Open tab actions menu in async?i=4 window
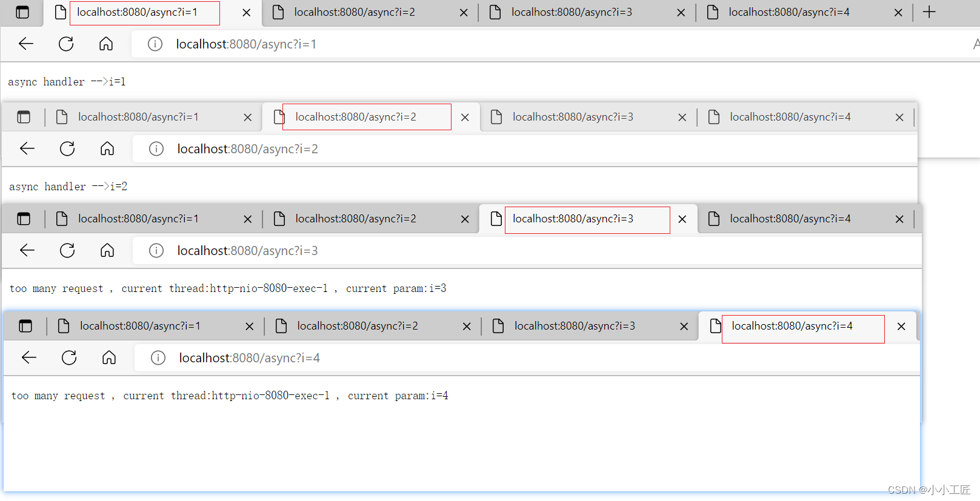This screenshot has height=501, width=980. click(25, 326)
